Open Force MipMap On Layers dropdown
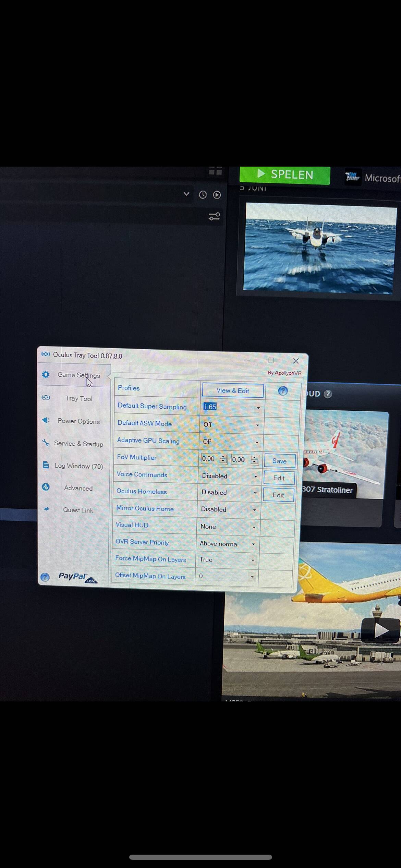Viewport: 401px width, 868px height. click(x=227, y=560)
